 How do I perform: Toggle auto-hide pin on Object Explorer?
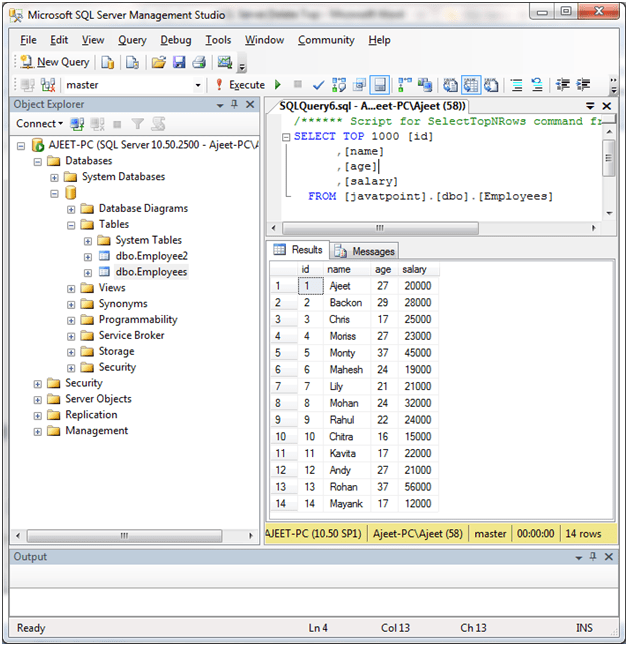(x=234, y=105)
